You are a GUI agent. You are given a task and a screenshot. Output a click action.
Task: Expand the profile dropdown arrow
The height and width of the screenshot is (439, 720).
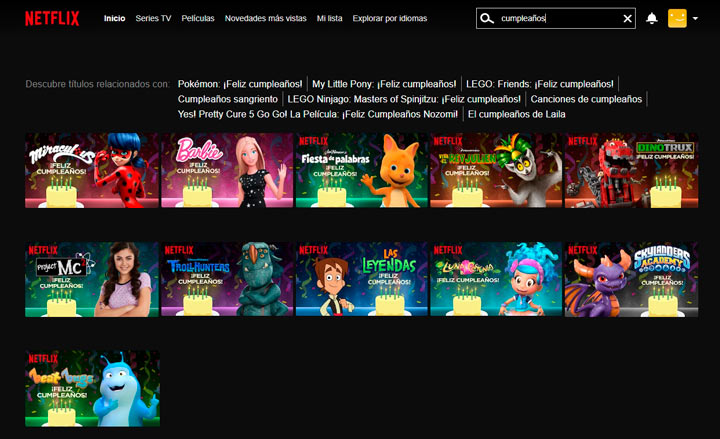coord(695,18)
